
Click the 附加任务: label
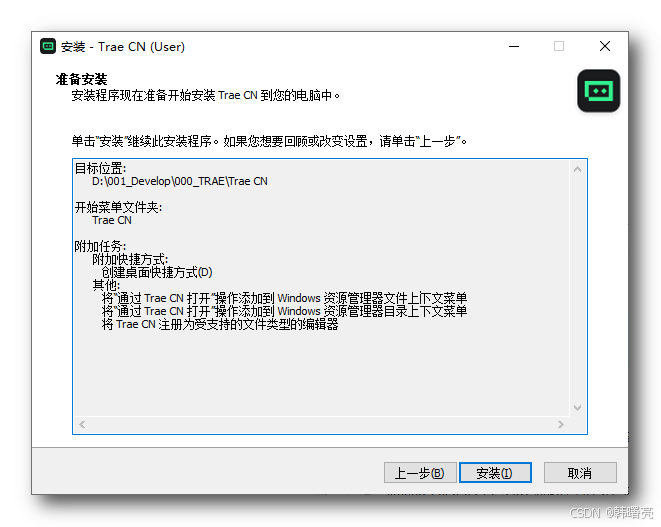click(100, 246)
